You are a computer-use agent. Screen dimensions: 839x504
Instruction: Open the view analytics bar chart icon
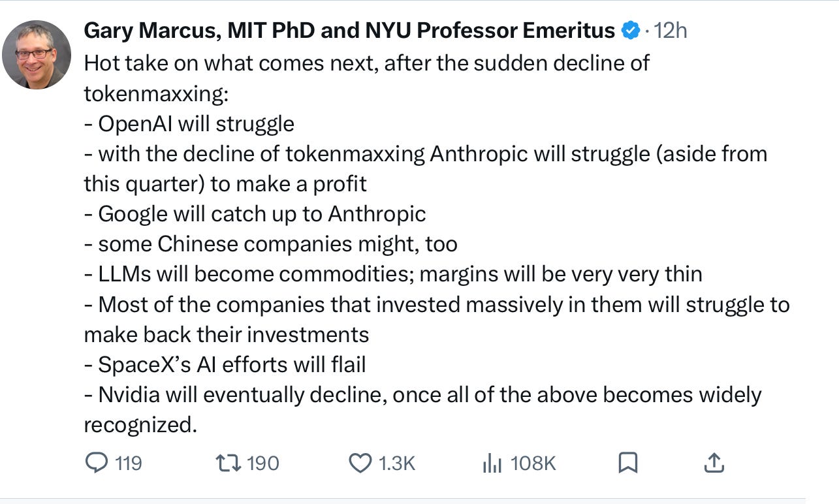pyautogui.click(x=492, y=464)
